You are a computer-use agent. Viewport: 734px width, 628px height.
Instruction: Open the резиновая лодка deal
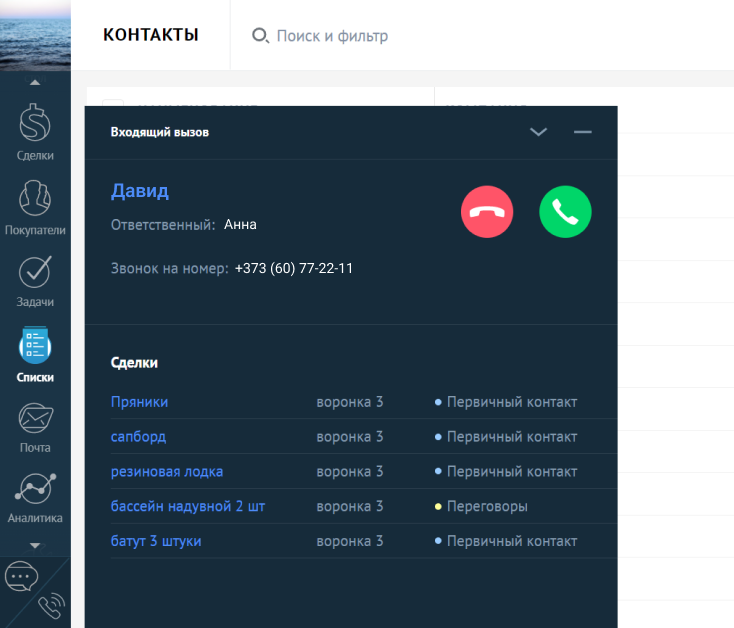[x=167, y=471]
